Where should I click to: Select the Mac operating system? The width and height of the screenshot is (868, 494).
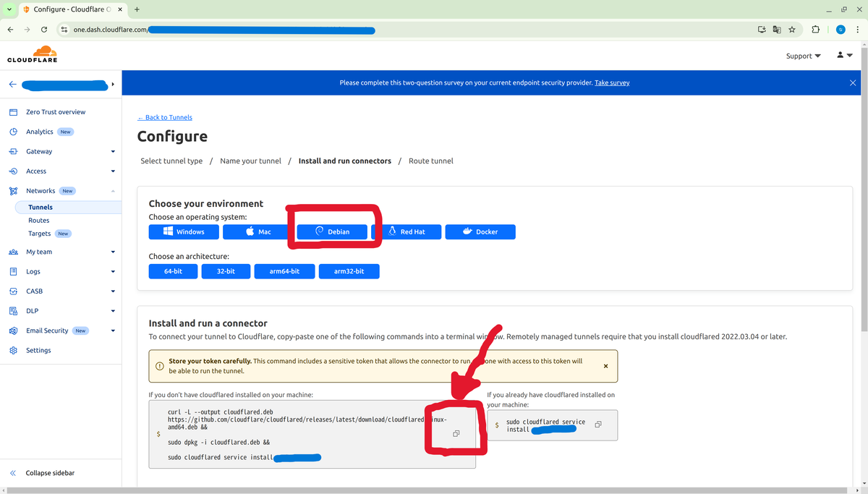point(258,231)
